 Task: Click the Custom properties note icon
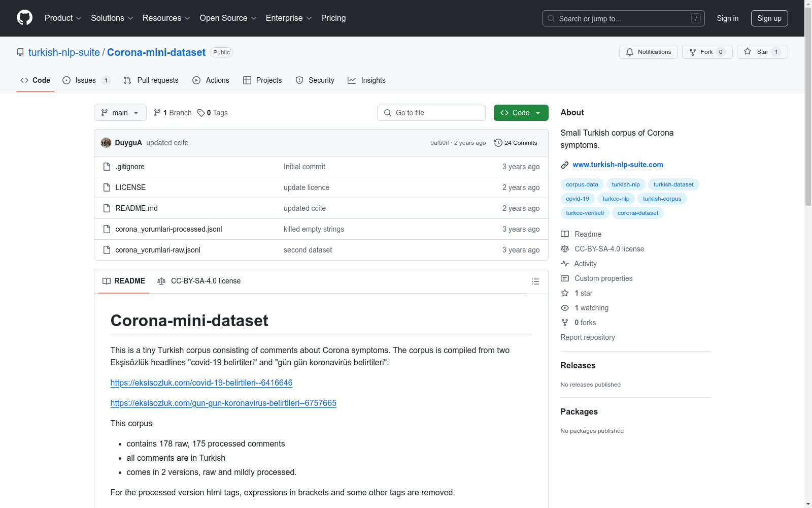565,278
